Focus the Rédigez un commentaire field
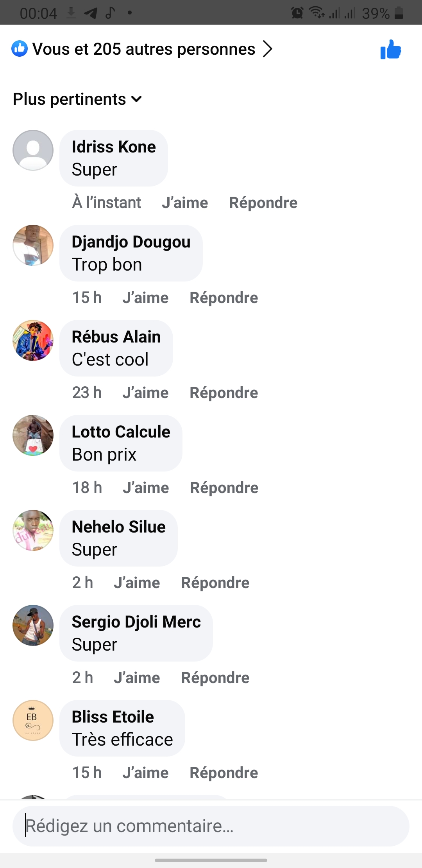 coord(211,826)
